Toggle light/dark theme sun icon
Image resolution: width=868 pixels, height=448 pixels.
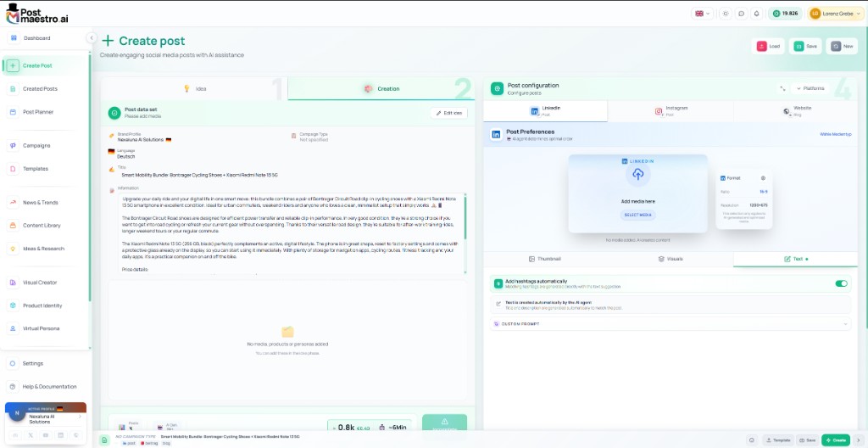(726, 14)
